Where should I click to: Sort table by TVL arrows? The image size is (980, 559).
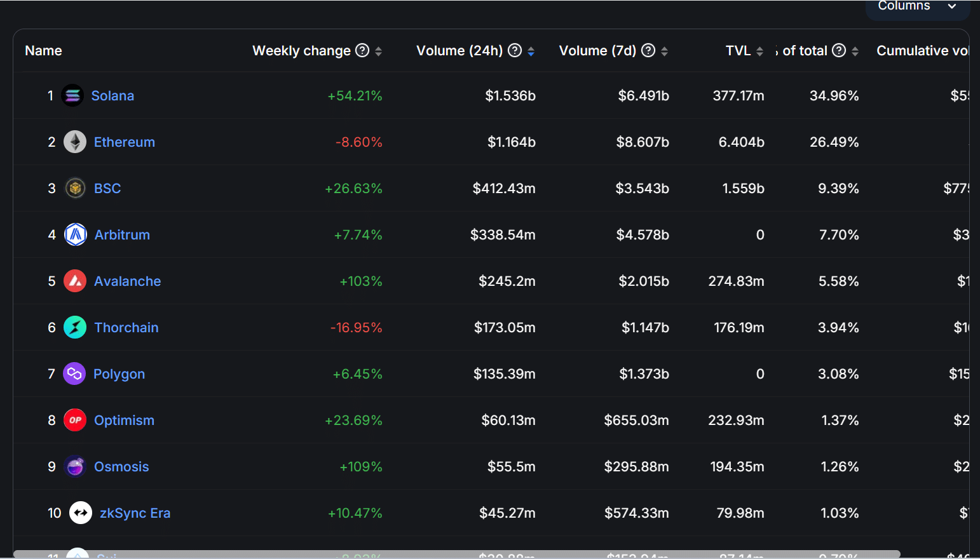(759, 51)
